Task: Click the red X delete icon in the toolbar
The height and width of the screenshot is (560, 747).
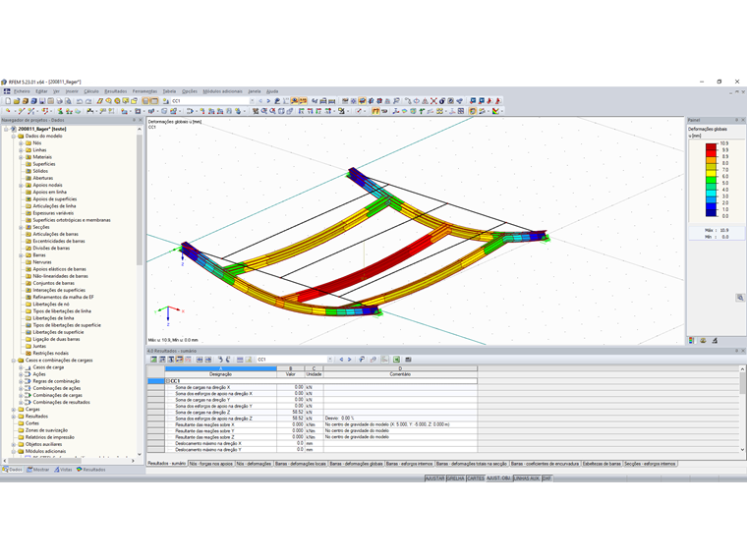Action: tap(433, 101)
